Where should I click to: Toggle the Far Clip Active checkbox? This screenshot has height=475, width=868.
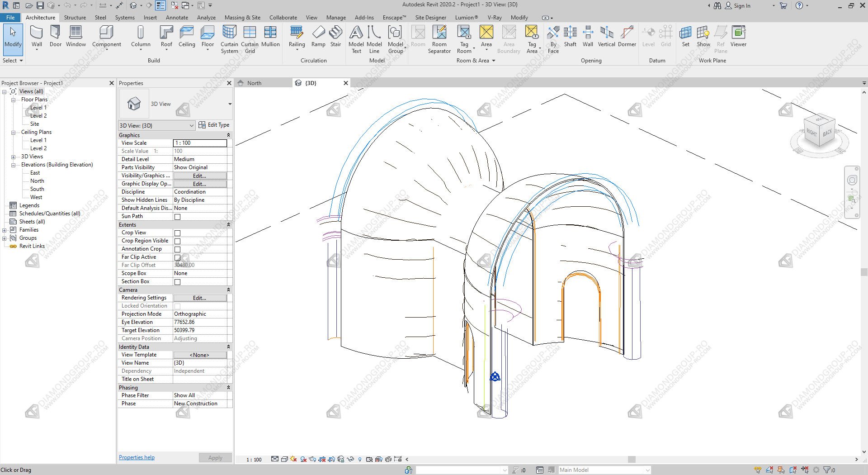pos(177,257)
